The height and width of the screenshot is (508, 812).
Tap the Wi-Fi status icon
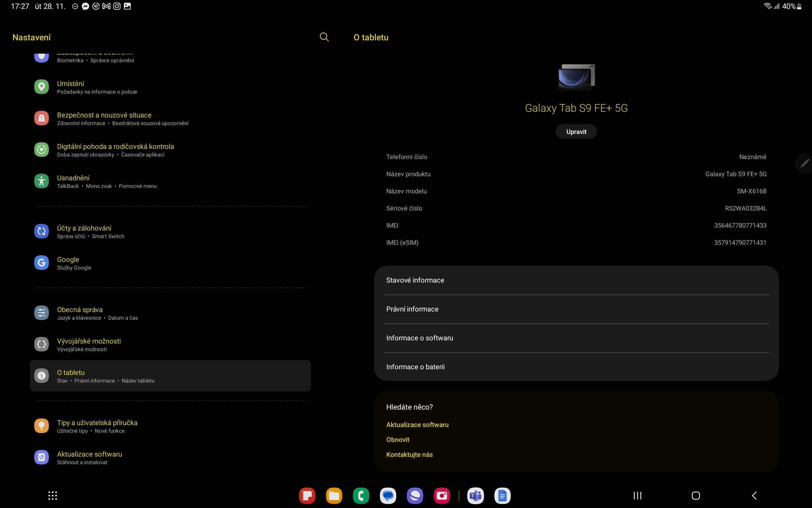pos(767,6)
